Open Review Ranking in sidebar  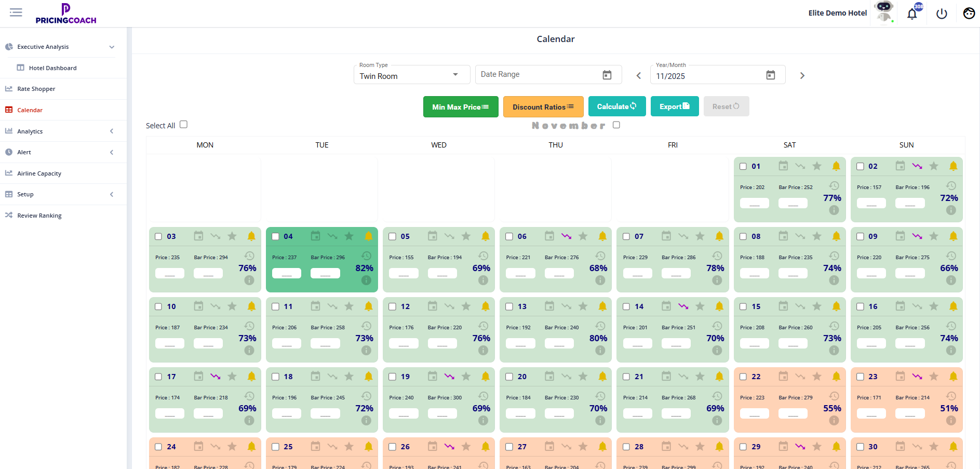click(x=39, y=216)
